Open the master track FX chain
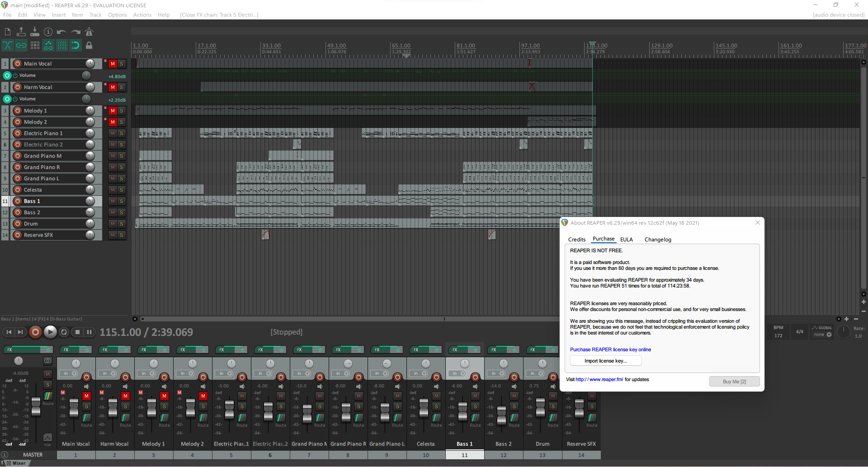868x467 pixels. click(22, 350)
